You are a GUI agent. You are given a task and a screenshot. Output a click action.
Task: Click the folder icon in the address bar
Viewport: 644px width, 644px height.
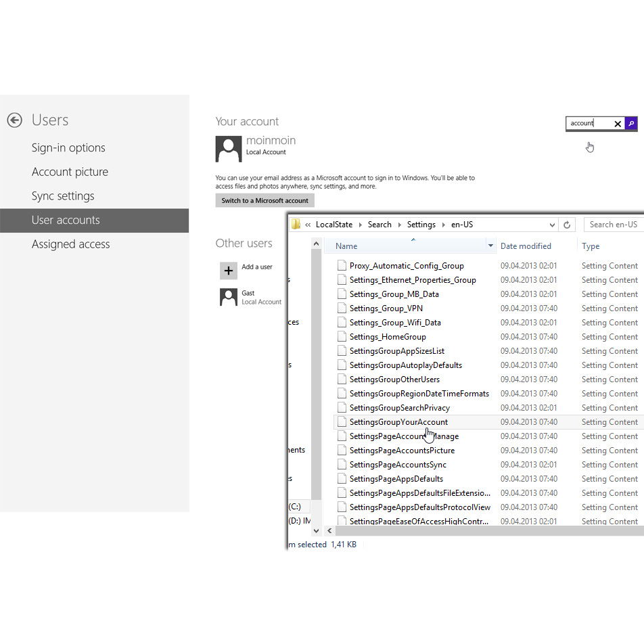pos(296,225)
